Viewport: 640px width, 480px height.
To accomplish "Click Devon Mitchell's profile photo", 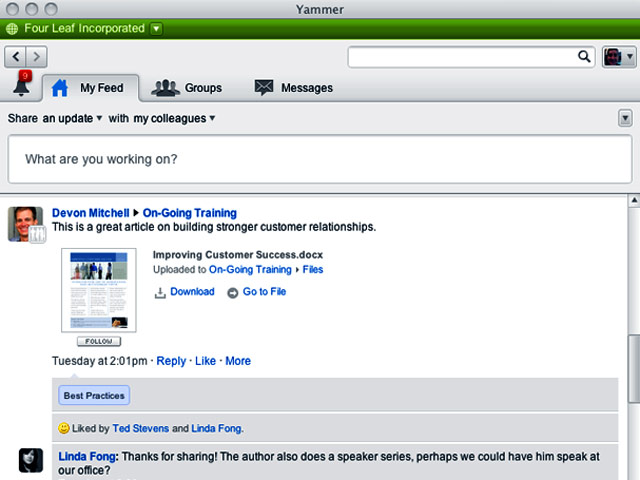I will pyautogui.click(x=25, y=224).
